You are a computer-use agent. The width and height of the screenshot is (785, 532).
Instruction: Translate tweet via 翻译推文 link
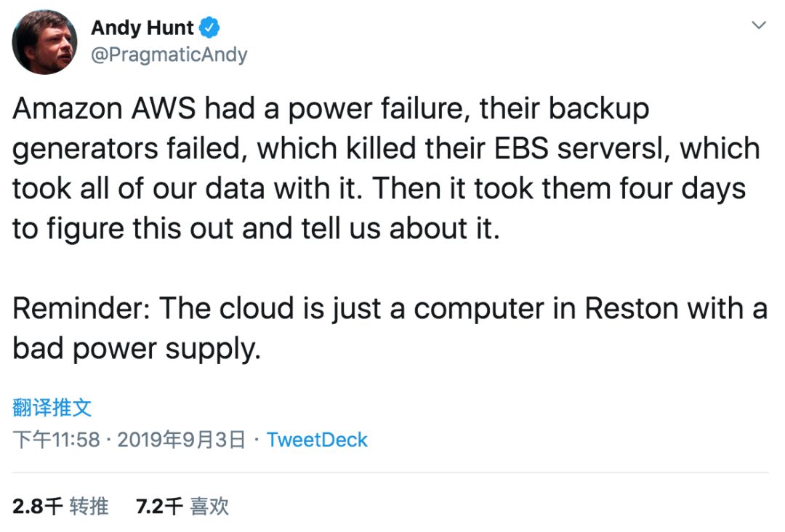click(x=52, y=408)
